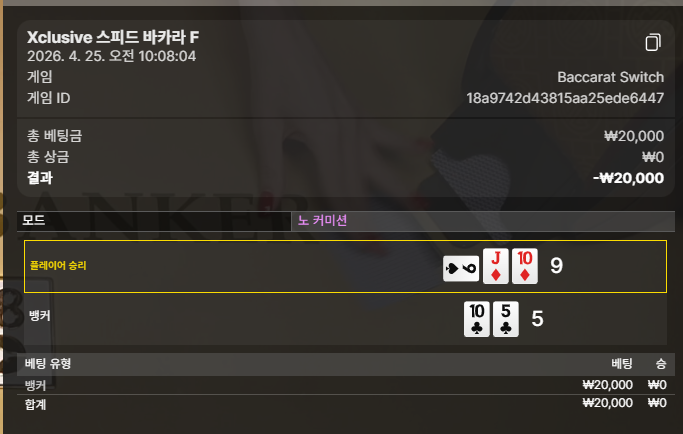
Task: Click the 10 of clubs card
Action: point(477,319)
